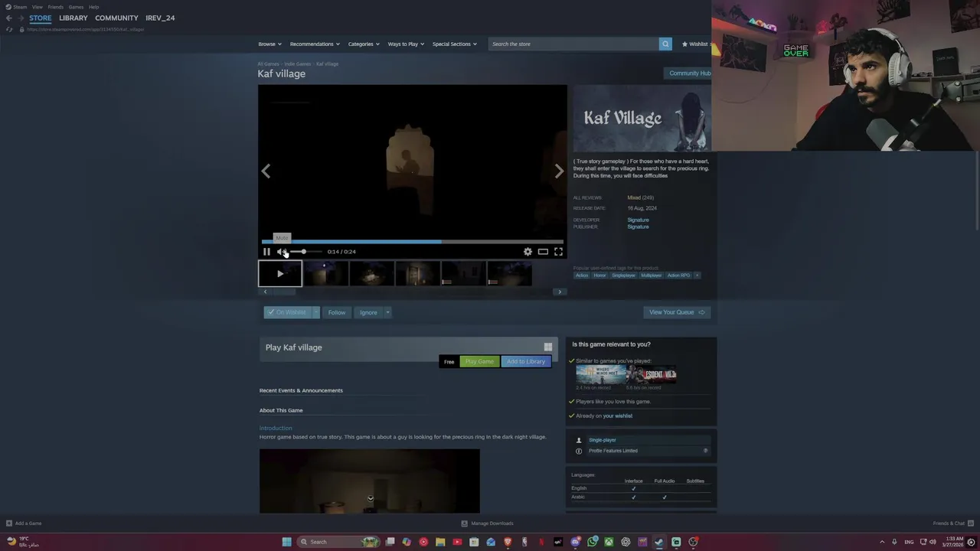Click the Ignore button
This screenshot has height=551, width=980.
point(368,312)
